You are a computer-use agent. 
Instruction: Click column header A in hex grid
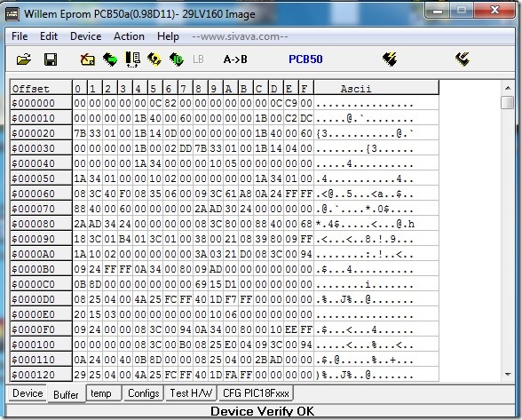tap(230, 88)
